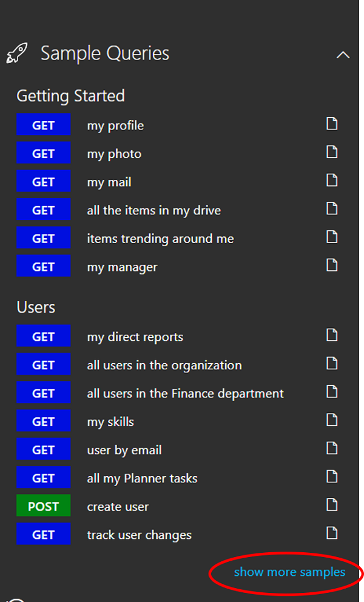Click doc icon for all my Planner tasks

(x=332, y=477)
